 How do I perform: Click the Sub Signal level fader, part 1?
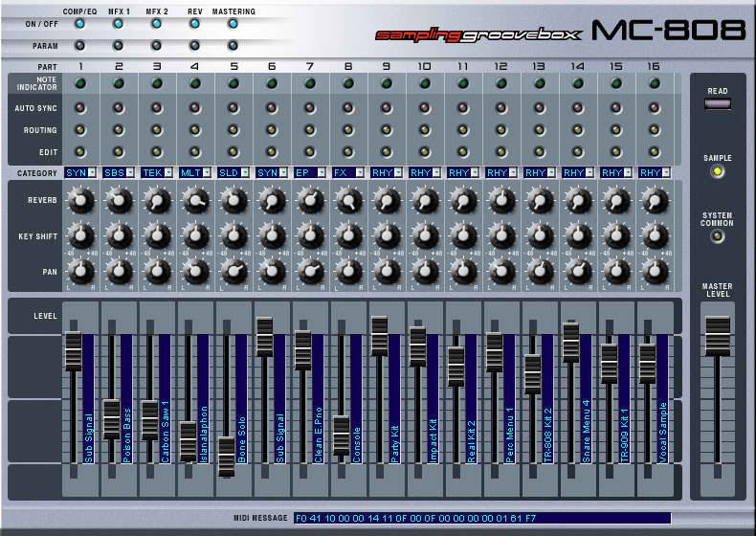[74, 351]
